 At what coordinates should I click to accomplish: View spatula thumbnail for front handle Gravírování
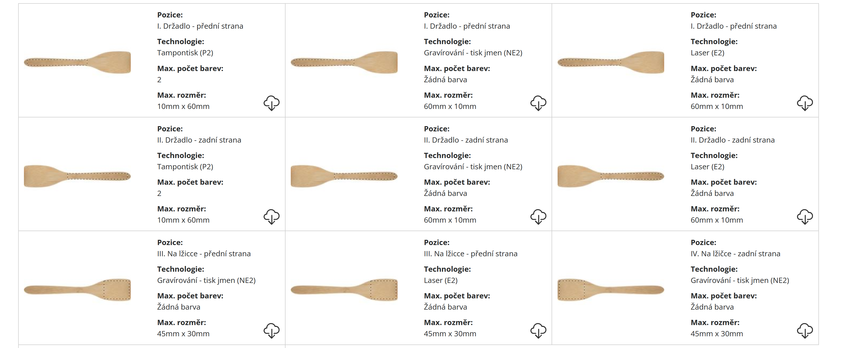coord(344,62)
